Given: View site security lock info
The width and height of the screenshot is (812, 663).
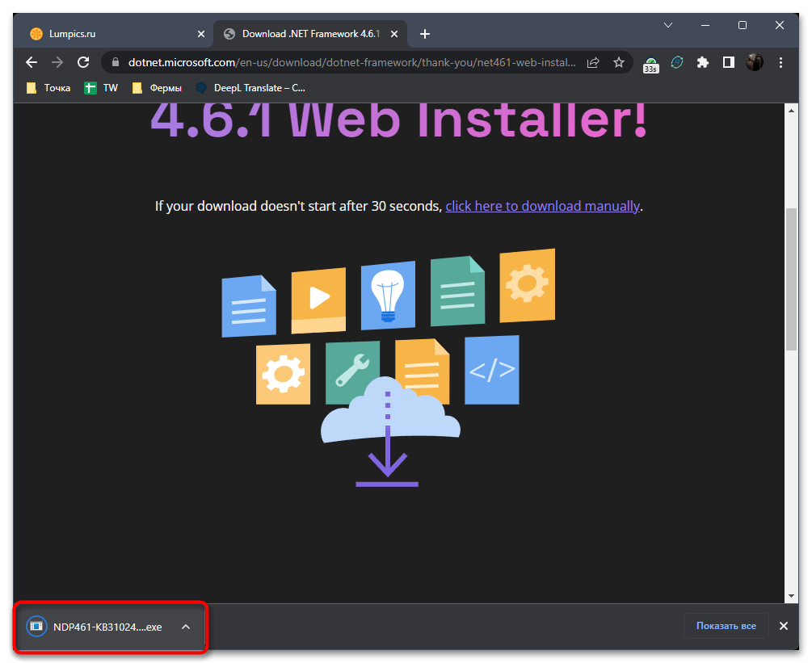Looking at the screenshot, I should coord(116,63).
